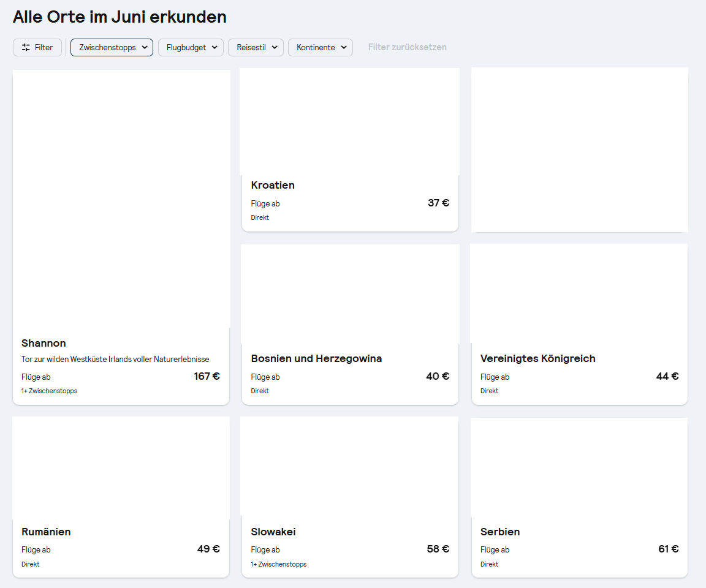This screenshot has height=588, width=706.
Task: Click 'Alle Orte im Juni erkunden' heading
Action: coord(120,17)
